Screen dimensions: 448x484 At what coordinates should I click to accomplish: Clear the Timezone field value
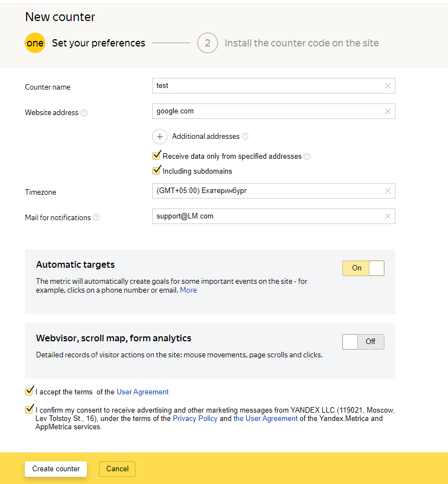pos(387,191)
